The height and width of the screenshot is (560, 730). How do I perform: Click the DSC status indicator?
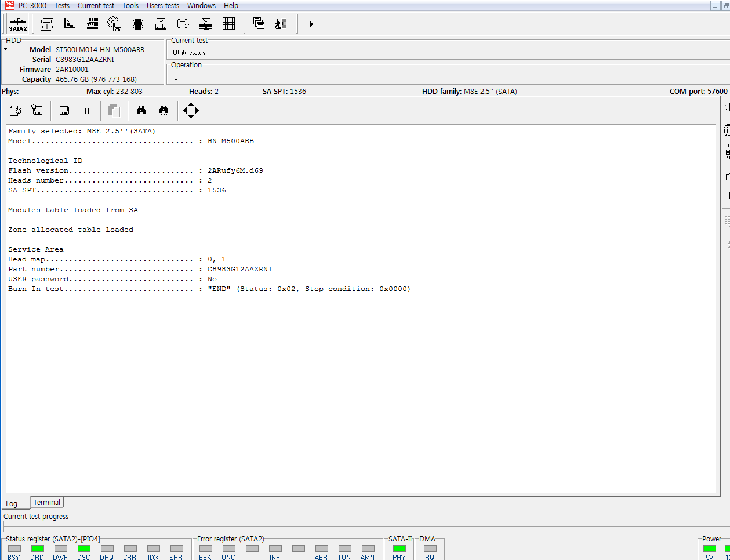(x=83, y=548)
